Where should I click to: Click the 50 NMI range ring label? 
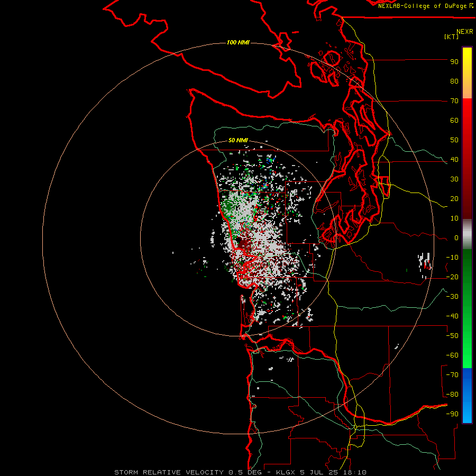click(238, 140)
